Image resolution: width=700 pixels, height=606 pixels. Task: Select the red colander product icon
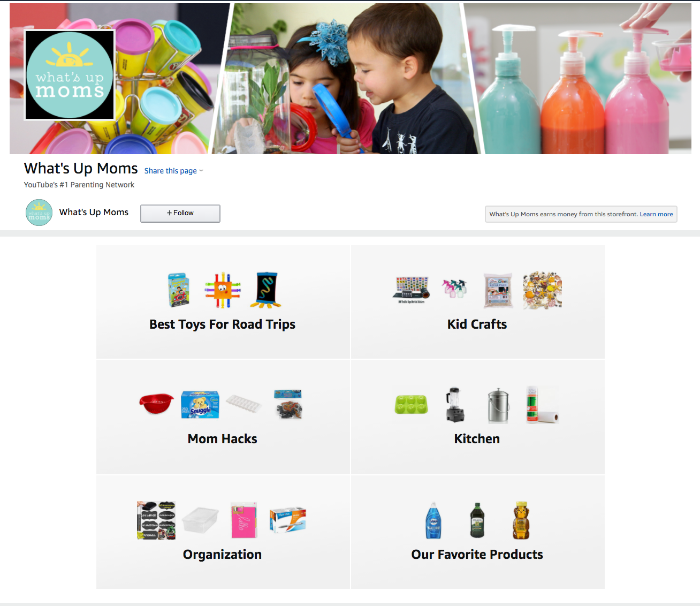(x=157, y=404)
